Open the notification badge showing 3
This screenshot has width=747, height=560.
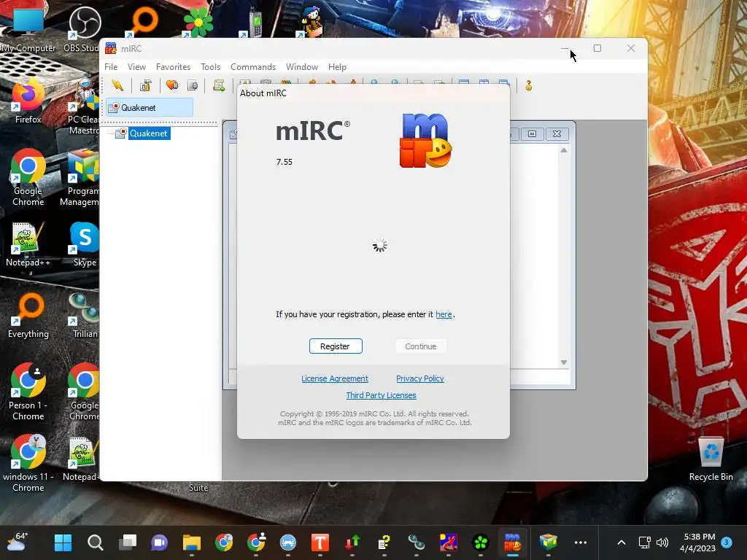727,542
